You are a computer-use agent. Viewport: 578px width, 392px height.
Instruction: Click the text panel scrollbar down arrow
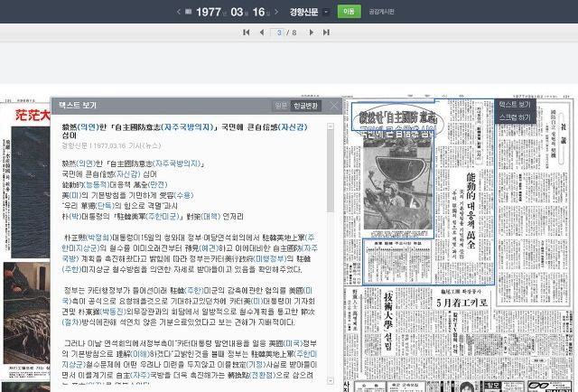pyautogui.click(x=331, y=381)
